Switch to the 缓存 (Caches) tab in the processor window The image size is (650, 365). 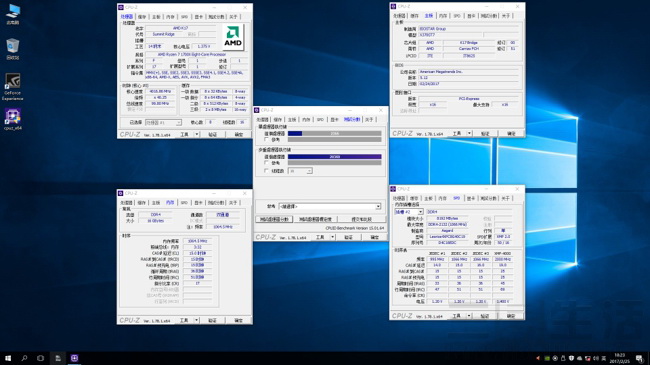click(142, 17)
